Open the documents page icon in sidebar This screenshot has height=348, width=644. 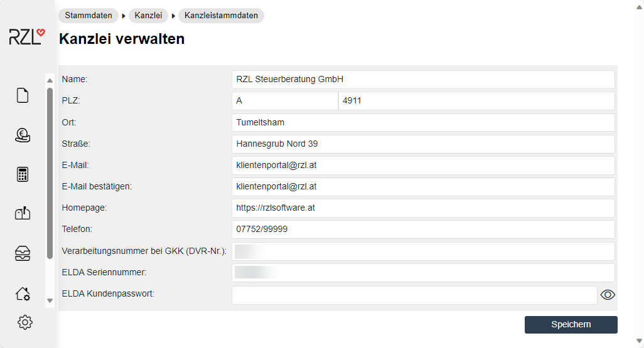[x=23, y=95]
